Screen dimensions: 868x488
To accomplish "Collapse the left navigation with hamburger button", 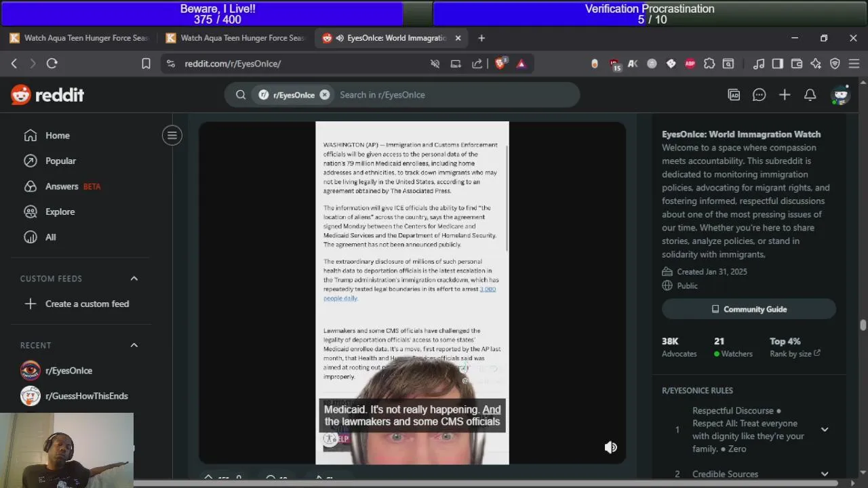I will coord(172,135).
